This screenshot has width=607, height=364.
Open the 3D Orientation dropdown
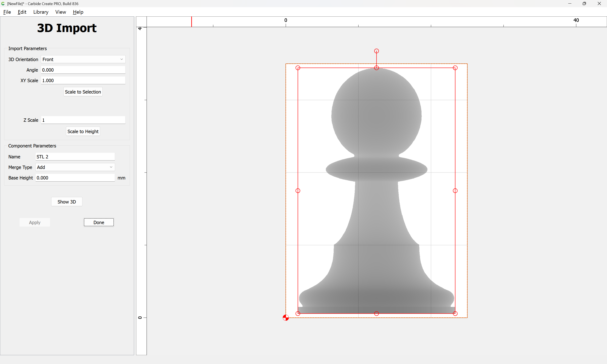click(83, 59)
